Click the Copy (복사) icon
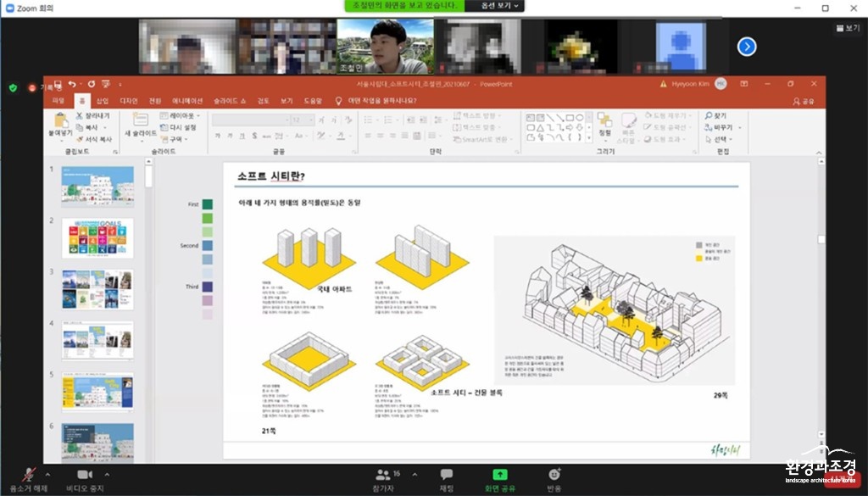868x496 pixels. pyautogui.click(x=79, y=127)
